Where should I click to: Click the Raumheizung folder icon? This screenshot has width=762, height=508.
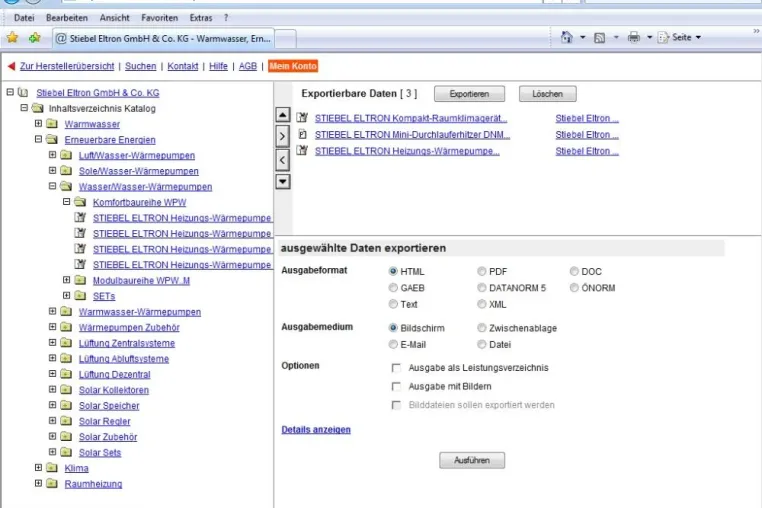tap(52, 483)
